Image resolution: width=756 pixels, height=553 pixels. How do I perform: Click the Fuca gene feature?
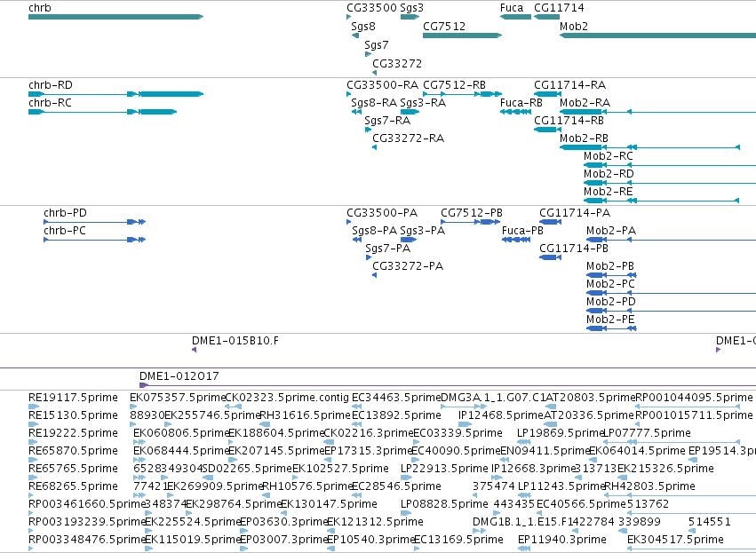click(x=515, y=17)
